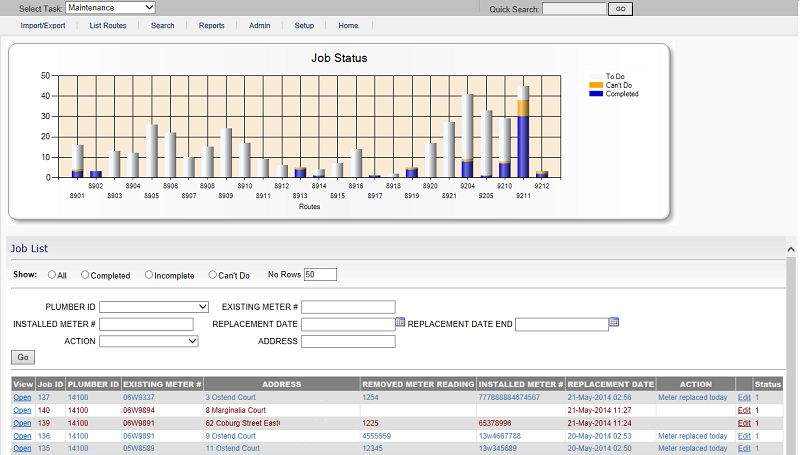Focus the Address filter field
The image size is (801, 455).
pos(348,341)
